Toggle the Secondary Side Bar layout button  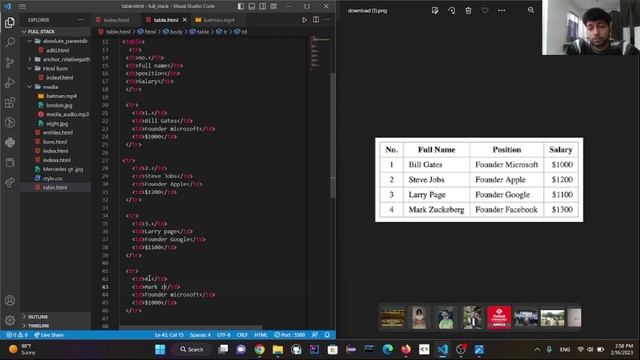(x=262, y=6)
